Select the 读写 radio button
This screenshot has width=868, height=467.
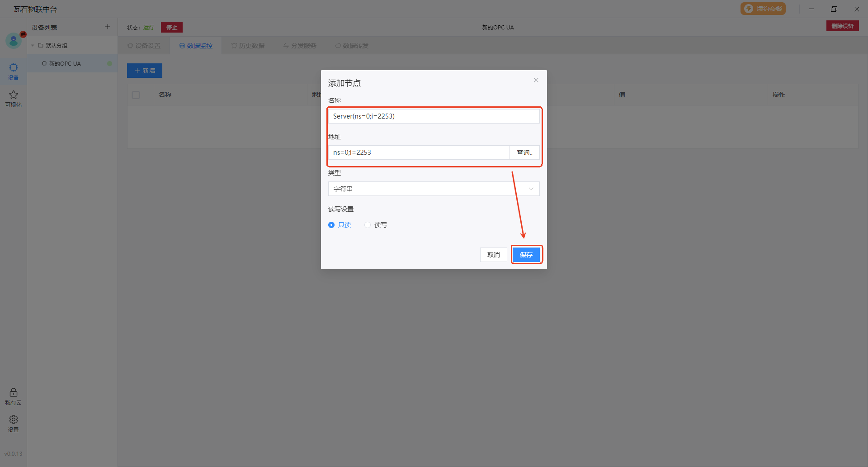[368, 225]
